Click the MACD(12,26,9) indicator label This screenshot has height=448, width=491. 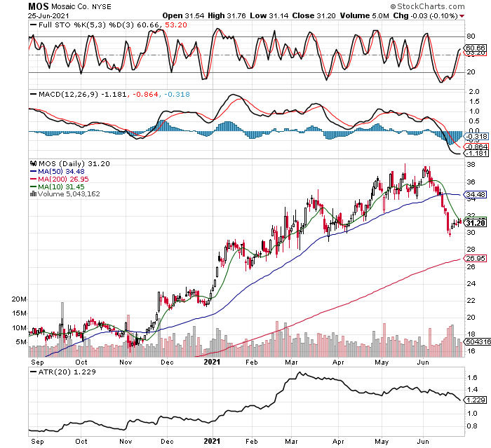(x=68, y=94)
